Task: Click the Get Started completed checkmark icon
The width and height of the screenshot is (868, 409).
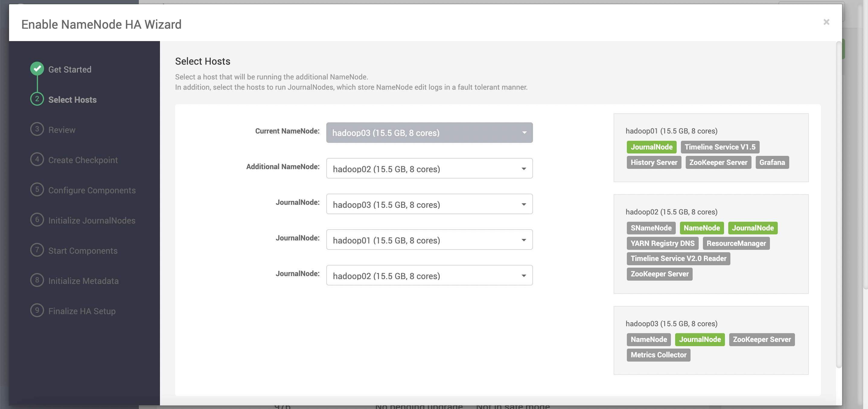Action: (37, 69)
